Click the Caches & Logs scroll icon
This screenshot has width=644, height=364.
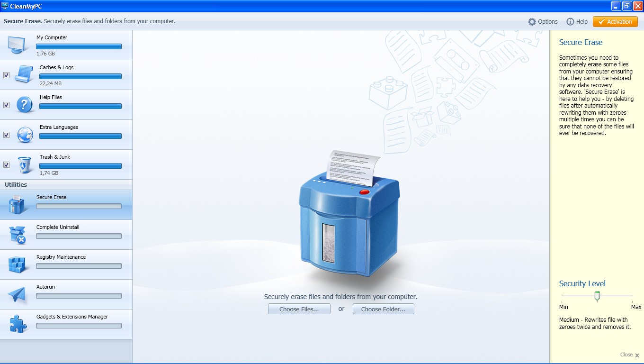coord(23,74)
